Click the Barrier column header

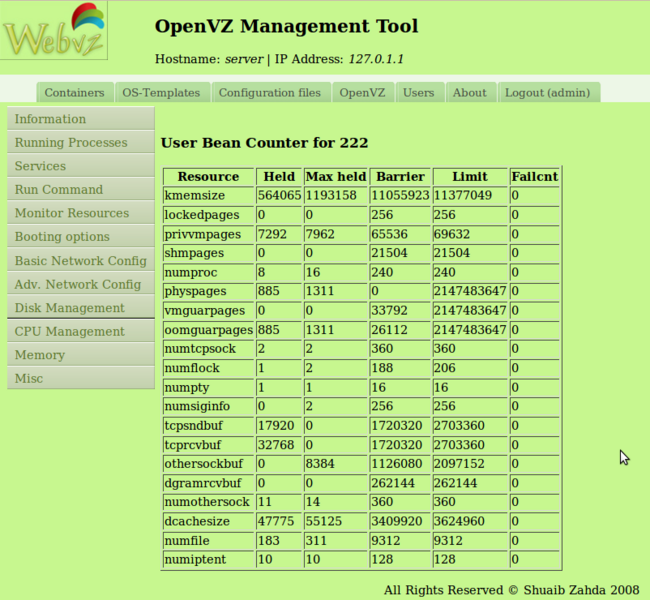tap(400, 177)
